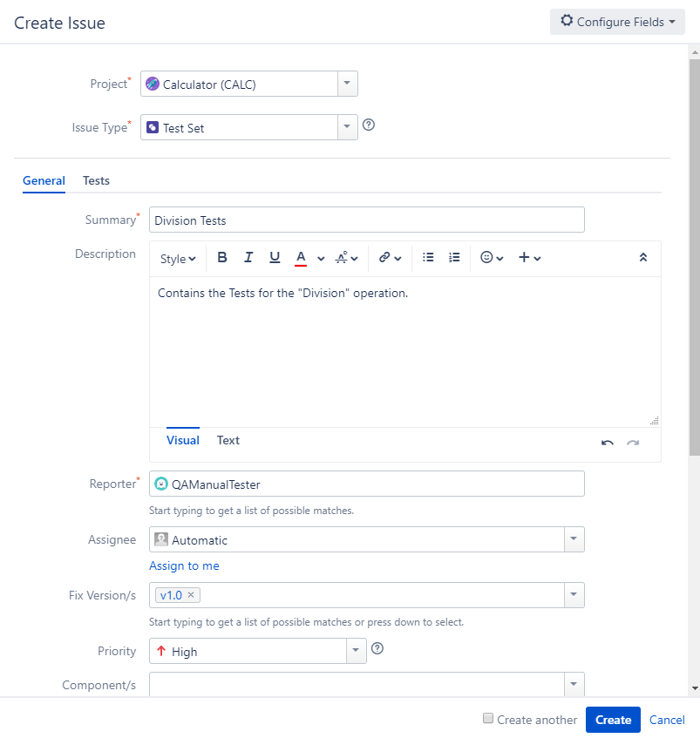Open the emoji picker in editor toolbar
The height and width of the screenshot is (738, 700).
click(492, 257)
